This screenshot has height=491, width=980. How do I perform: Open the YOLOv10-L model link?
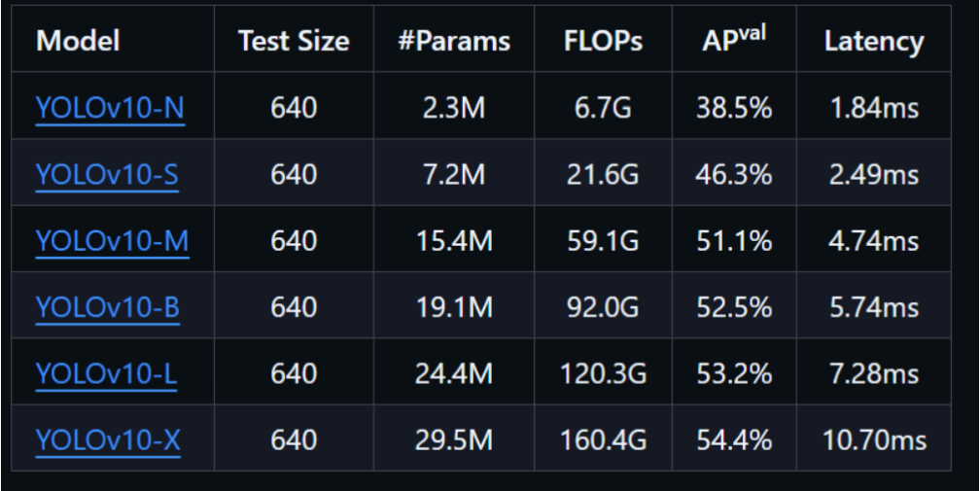(x=107, y=372)
